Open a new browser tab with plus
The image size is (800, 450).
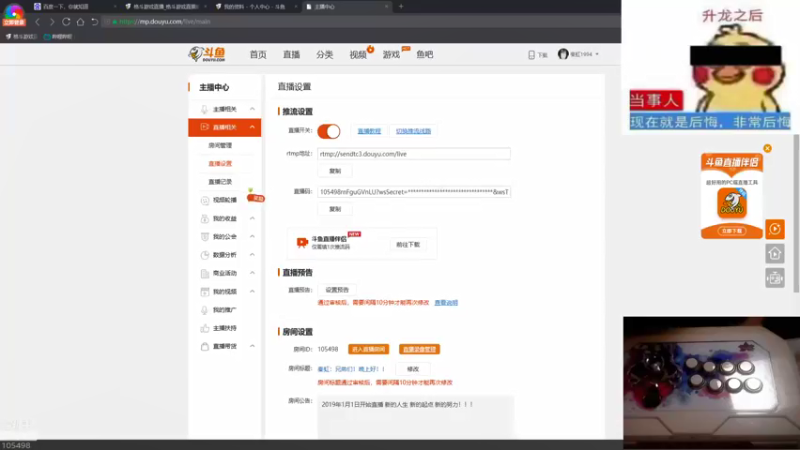pos(401,7)
